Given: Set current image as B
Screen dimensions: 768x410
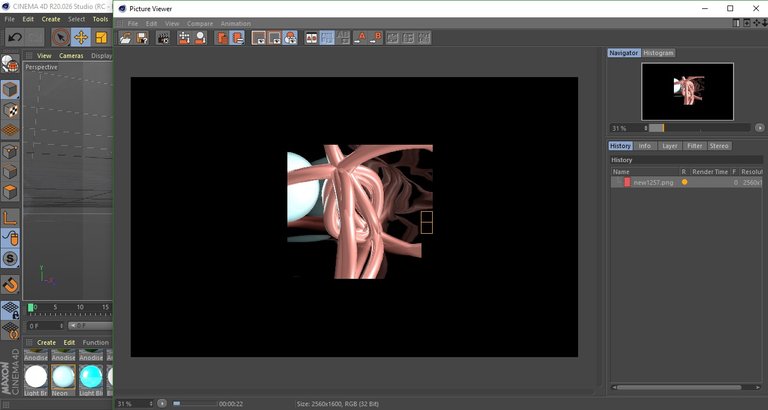Looking at the screenshot, I should click(376, 38).
